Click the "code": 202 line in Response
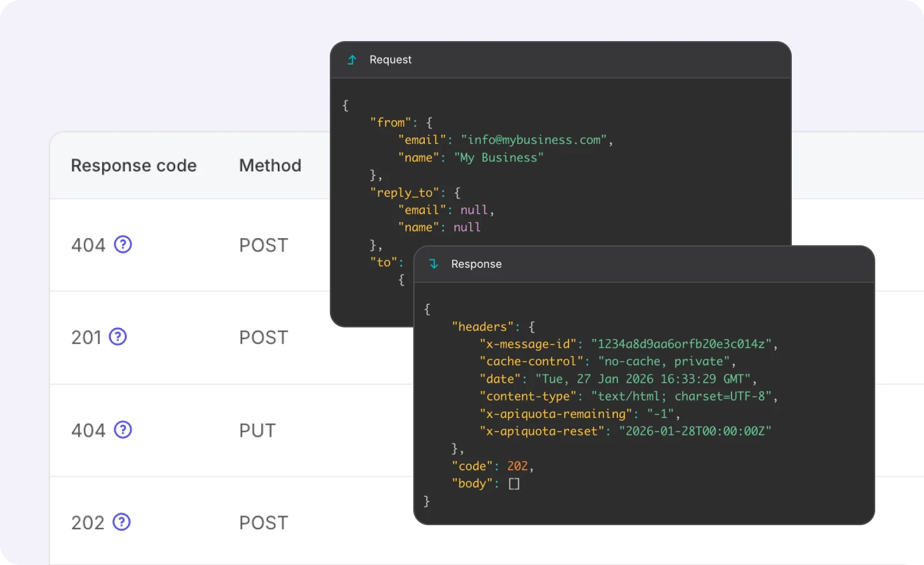Viewport: 924px width, 565px height. point(492,466)
